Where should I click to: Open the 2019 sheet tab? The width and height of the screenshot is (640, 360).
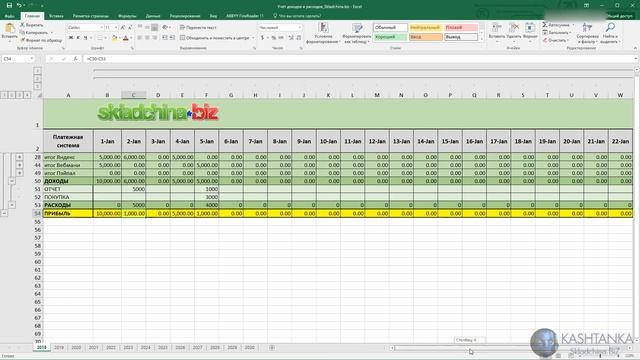click(59, 347)
